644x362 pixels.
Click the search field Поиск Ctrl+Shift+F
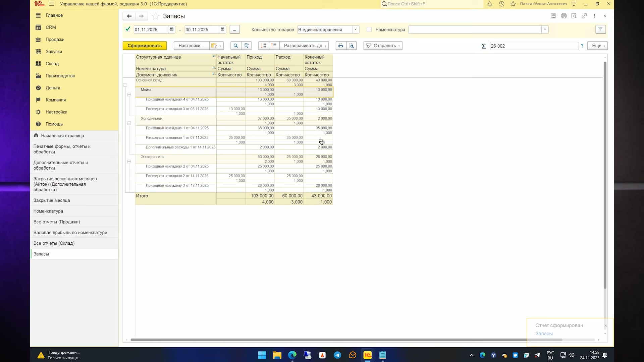click(432, 4)
